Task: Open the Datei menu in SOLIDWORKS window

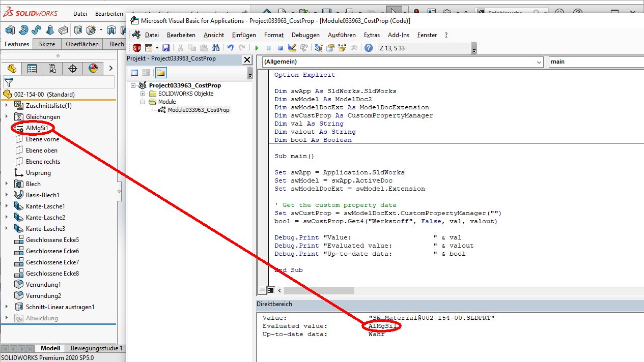Action: [x=80, y=14]
